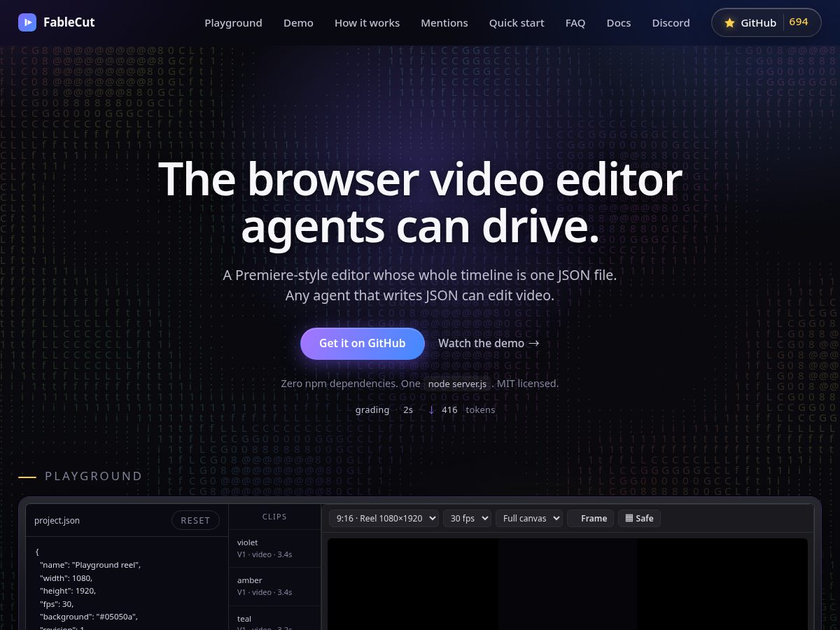Open How it works in navigation
This screenshot has height=630, width=840.
pyautogui.click(x=367, y=23)
